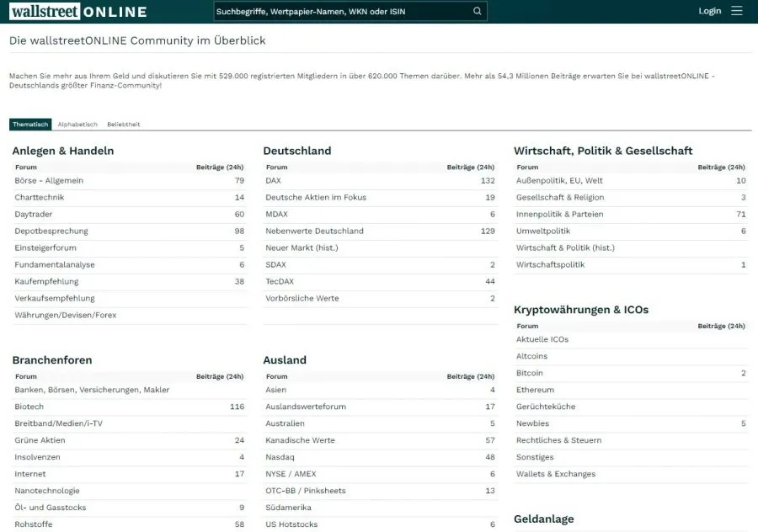Open Wirtschaft & Politik (hist.) forum

(x=565, y=247)
